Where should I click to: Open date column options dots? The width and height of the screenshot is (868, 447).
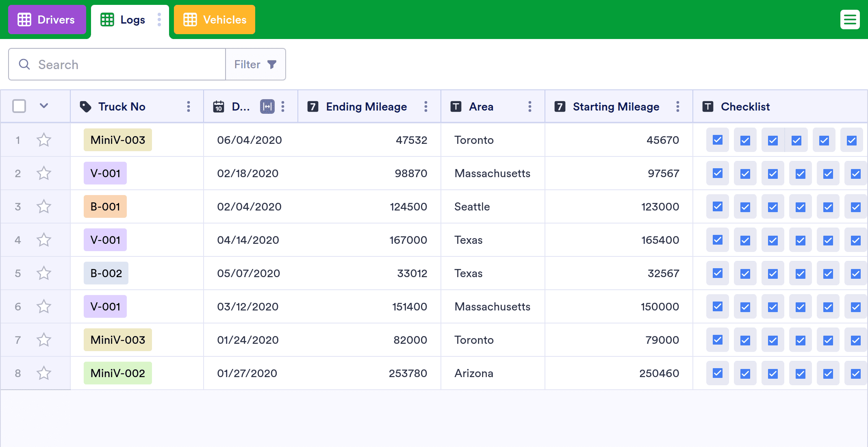(283, 106)
